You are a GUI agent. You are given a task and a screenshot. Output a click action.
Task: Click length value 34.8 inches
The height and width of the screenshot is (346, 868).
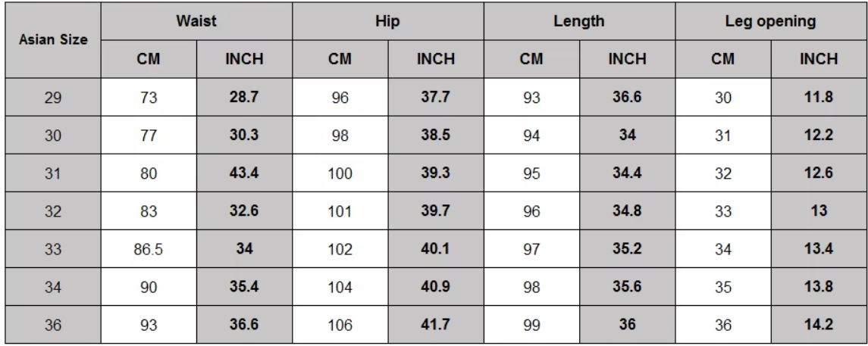(x=626, y=211)
